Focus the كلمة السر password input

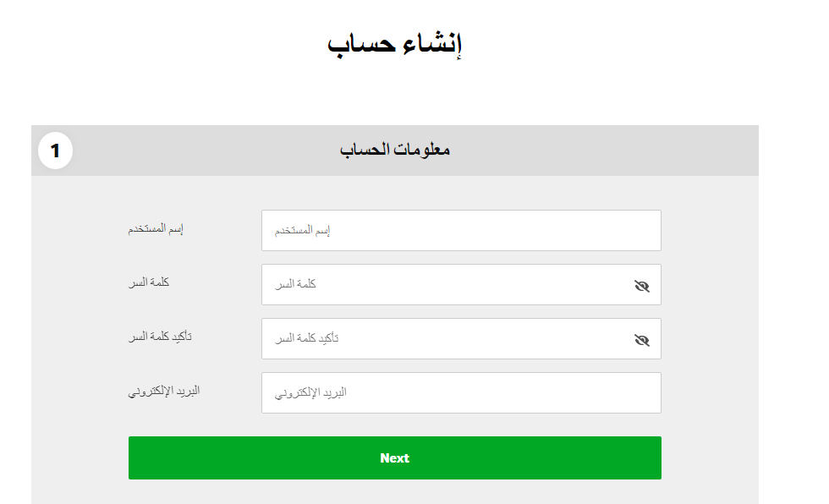[448, 285]
